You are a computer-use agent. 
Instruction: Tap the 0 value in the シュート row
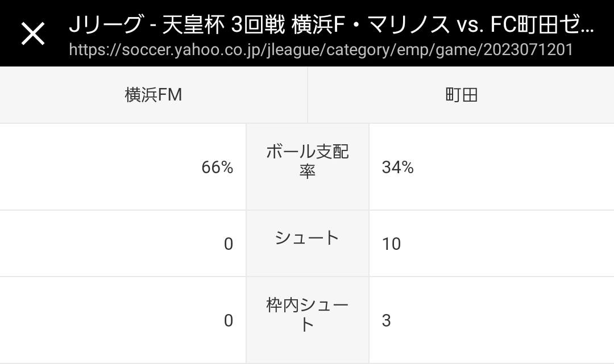[229, 244]
